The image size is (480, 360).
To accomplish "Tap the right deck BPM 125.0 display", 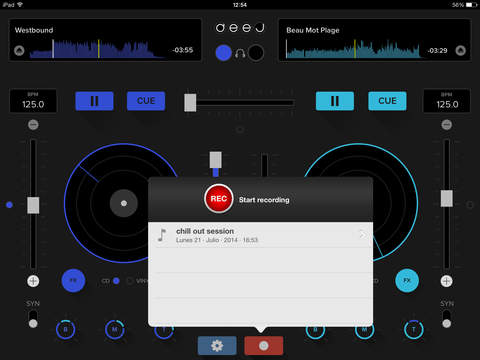I will pos(447,101).
